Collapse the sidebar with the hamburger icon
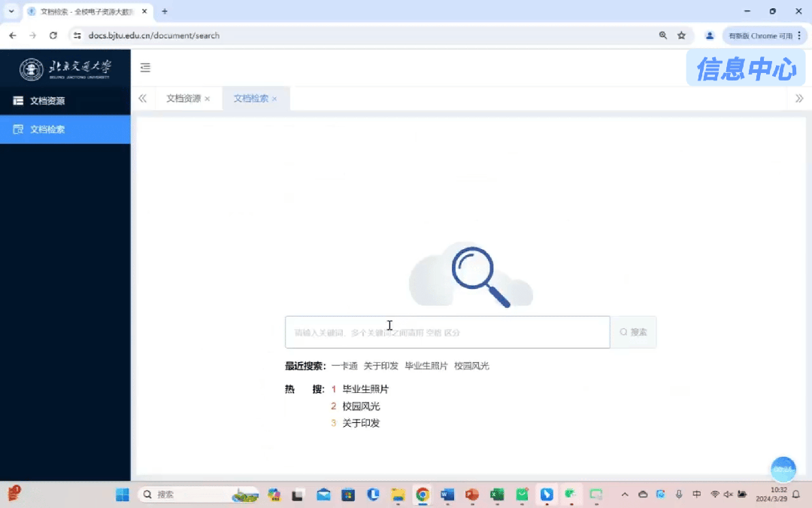The height and width of the screenshot is (508, 812). pos(145,68)
